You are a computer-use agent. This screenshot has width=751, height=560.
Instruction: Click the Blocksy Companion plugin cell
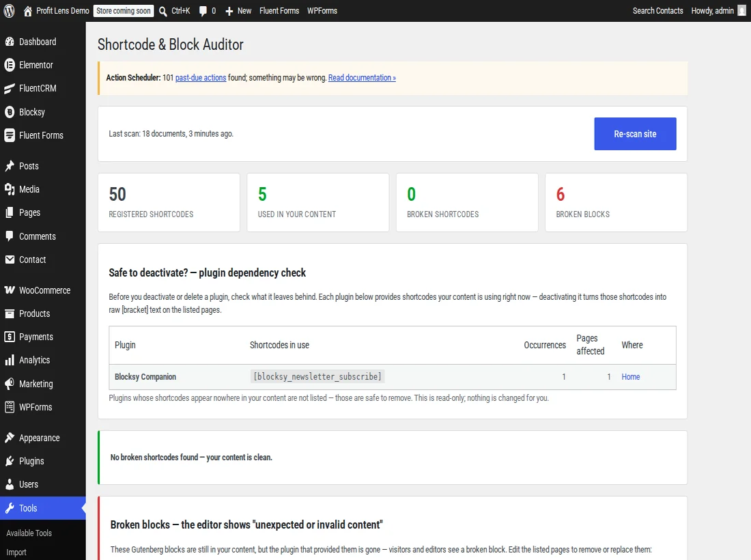[145, 376]
